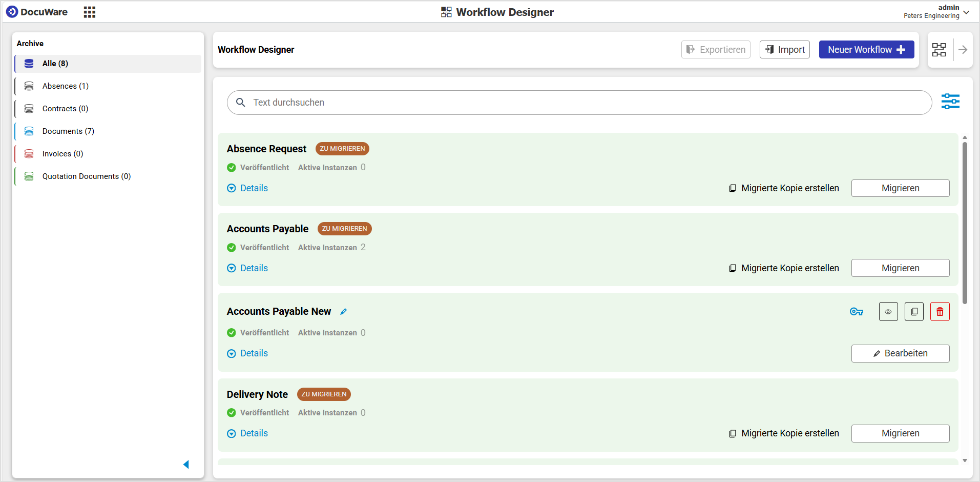The image size is (980, 482).
Task: Open the apps grid menu
Action: coord(89,12)
